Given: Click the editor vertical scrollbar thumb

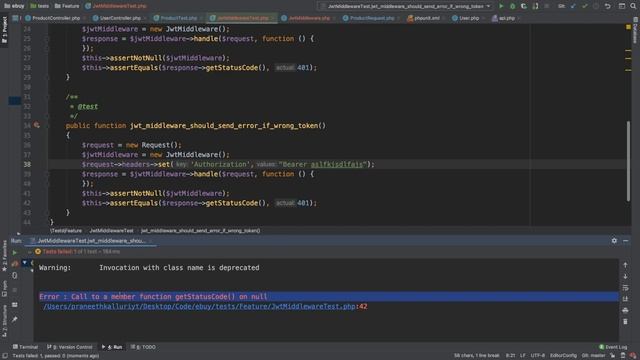Looking at the screenshot, I should tap(628, 161).
